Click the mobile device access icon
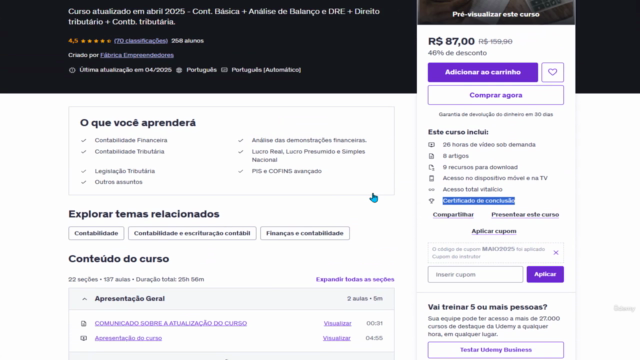Viewport: 640px width, 360px height. coord(431,178)
